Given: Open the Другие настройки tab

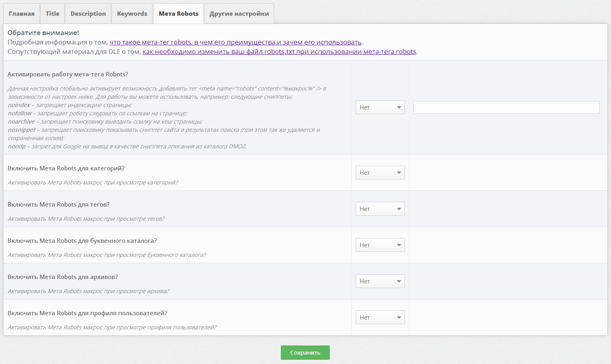Looking at the screenshot, I should pyautogui.click(x=239, y=14).
